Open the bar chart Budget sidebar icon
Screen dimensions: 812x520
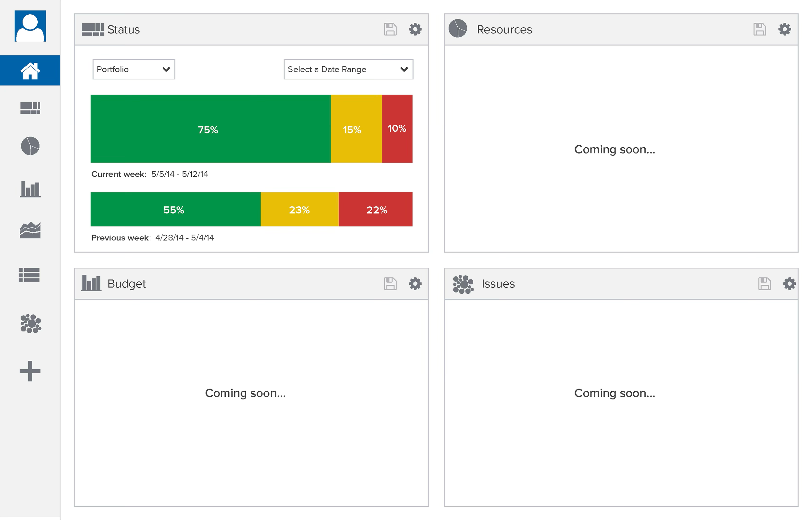[x=30, y=189]
